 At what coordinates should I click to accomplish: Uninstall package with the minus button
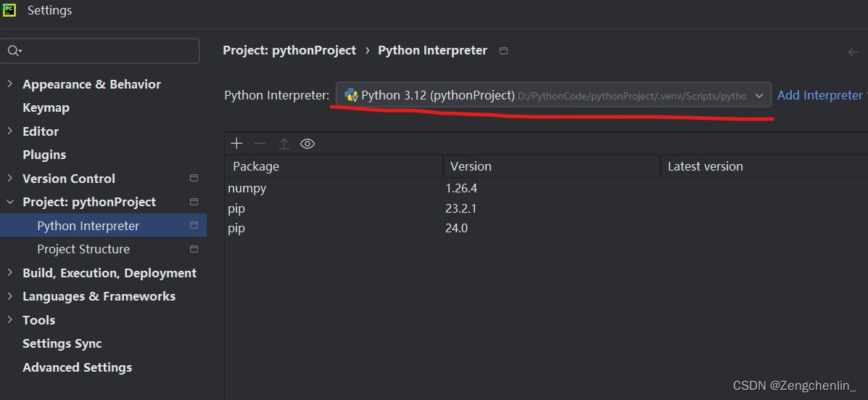click(260, 144)
